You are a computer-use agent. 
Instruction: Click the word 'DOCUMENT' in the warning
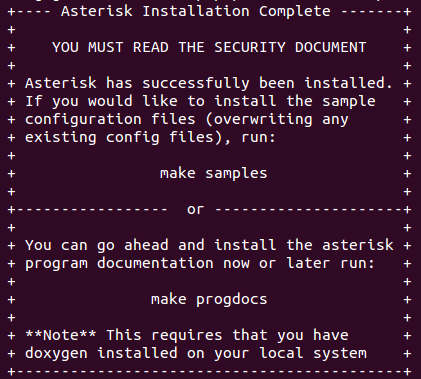[x=331, y=47]
